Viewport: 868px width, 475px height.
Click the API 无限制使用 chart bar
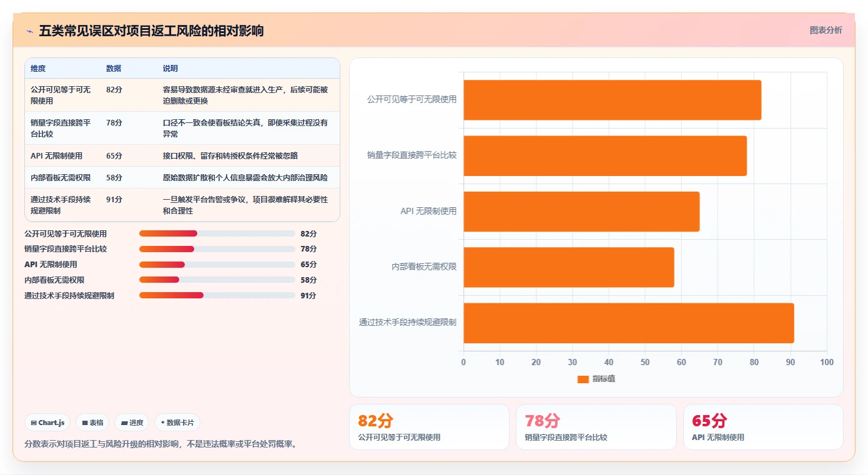(x=581, y=212)
